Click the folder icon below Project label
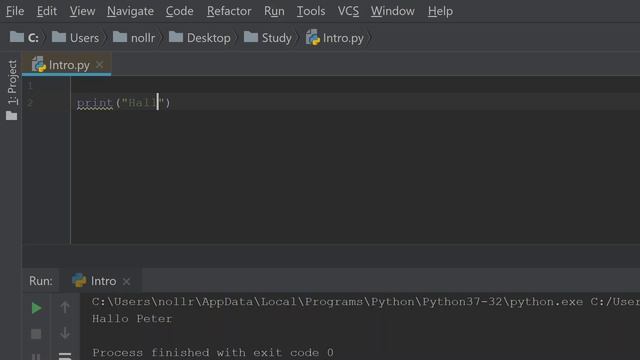This screenshot has width=640, height=360. [x=12, y=116]
